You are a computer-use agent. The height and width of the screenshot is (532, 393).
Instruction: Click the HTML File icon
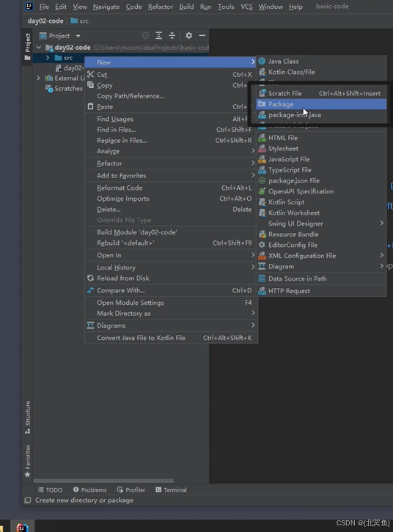coord(262,138)
